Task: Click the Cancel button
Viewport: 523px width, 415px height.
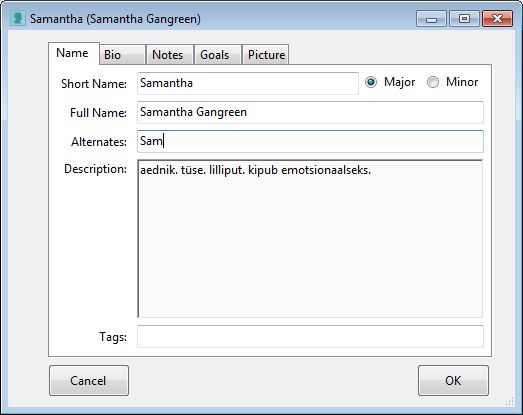Action: coord(89,381)
